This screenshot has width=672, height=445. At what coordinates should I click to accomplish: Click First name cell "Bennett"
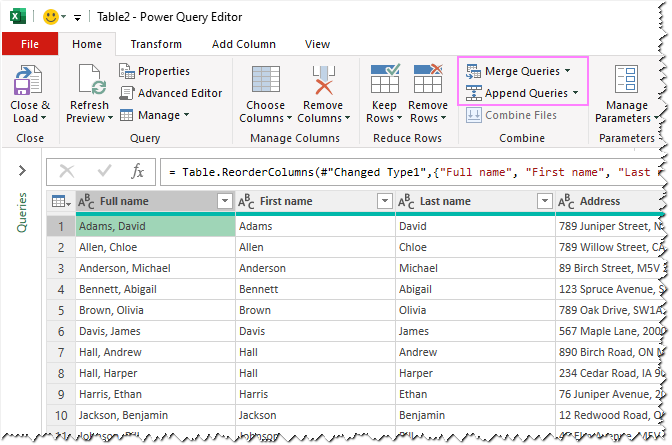[x=315, y=289]
